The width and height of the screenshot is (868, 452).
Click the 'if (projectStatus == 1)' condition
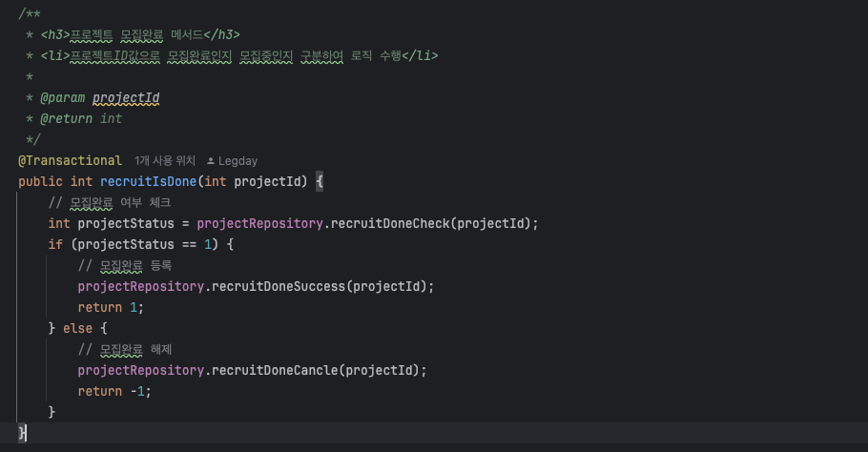coord(134,244)
